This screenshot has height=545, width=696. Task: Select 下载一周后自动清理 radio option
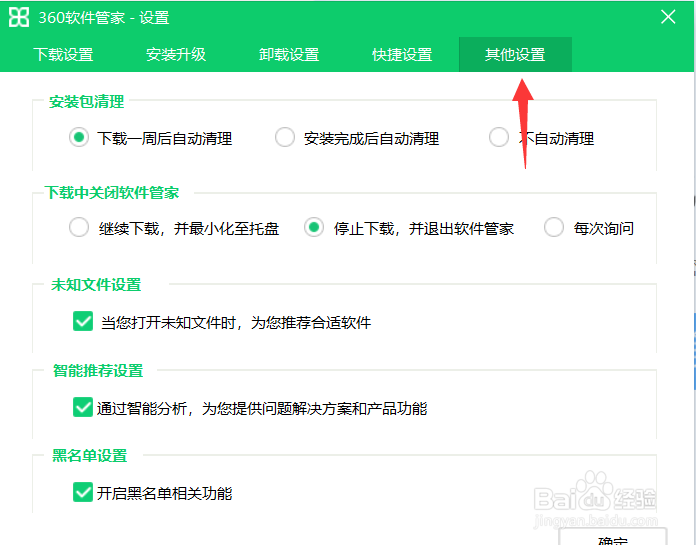[x=79, y=138]
